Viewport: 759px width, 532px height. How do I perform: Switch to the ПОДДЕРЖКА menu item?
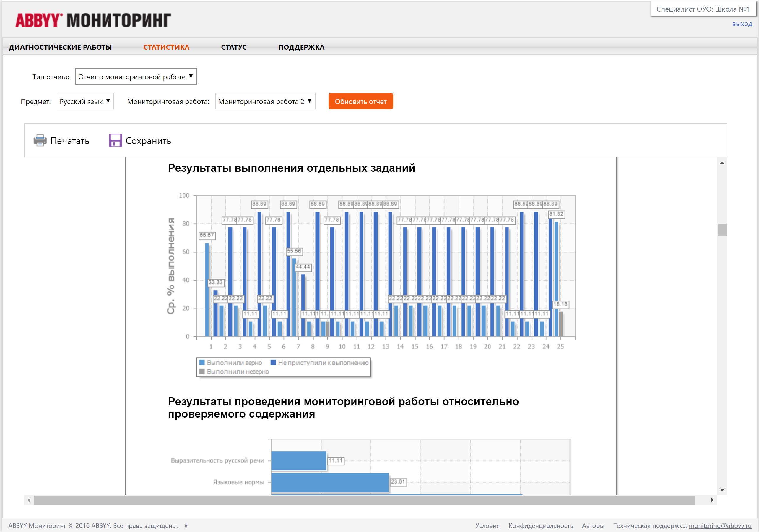coord(301,47)
